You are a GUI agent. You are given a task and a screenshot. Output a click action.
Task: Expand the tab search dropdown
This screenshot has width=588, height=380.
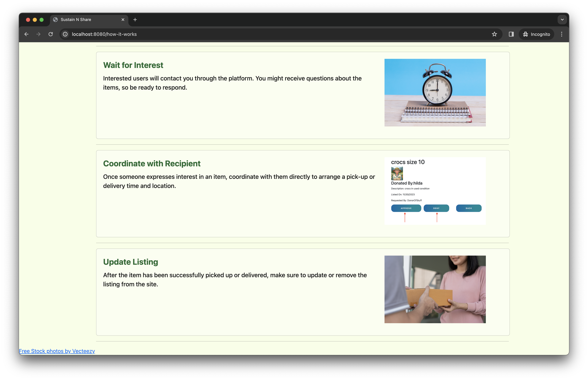(562, 20)
